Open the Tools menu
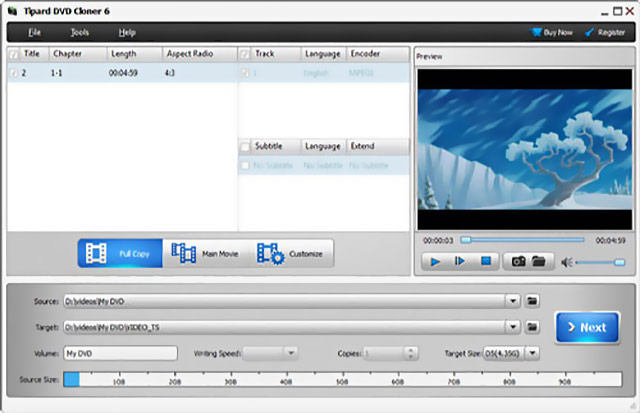 79,32
